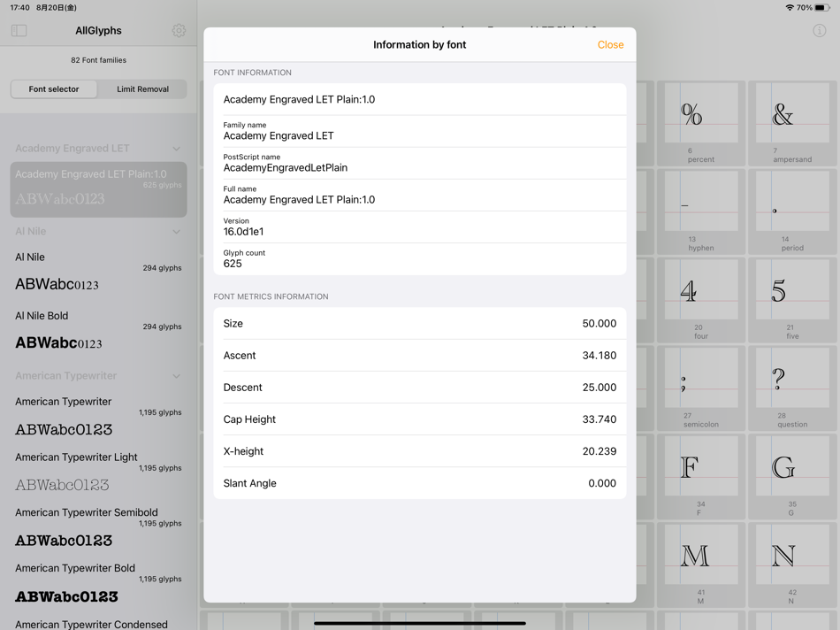Switch to the Limit Removal tab
840x630 pixels.
pos(142,89)
